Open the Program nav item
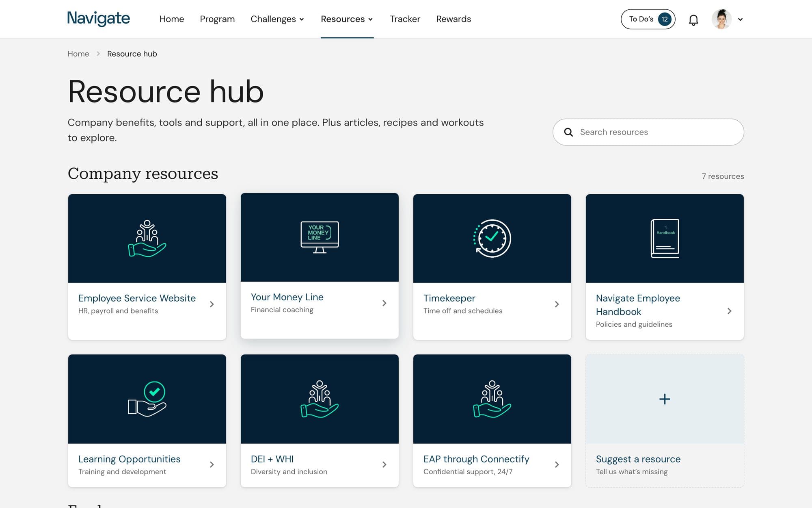Viewport: 812px width, 508px height. pos(217,19)
